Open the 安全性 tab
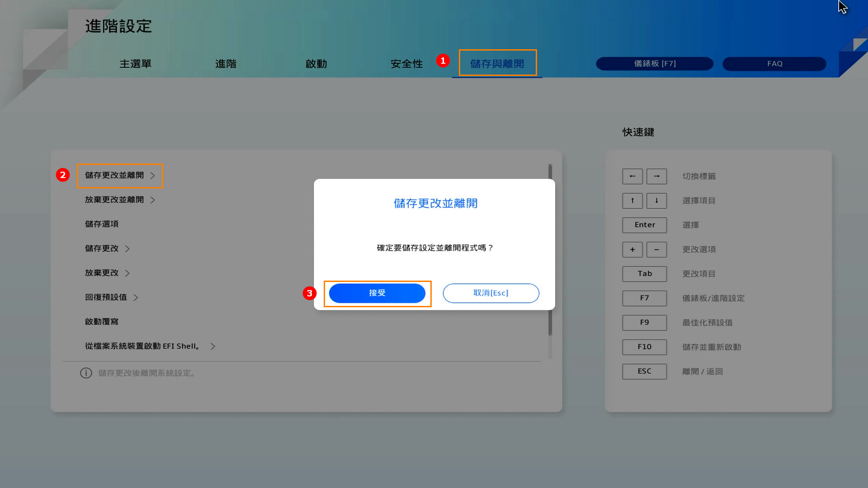868x488 pixels. click(x=406, y=64)
